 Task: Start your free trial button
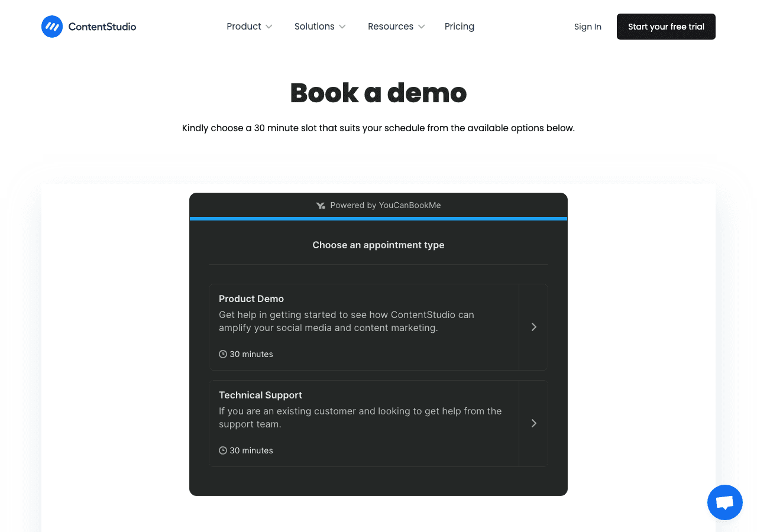666,27
